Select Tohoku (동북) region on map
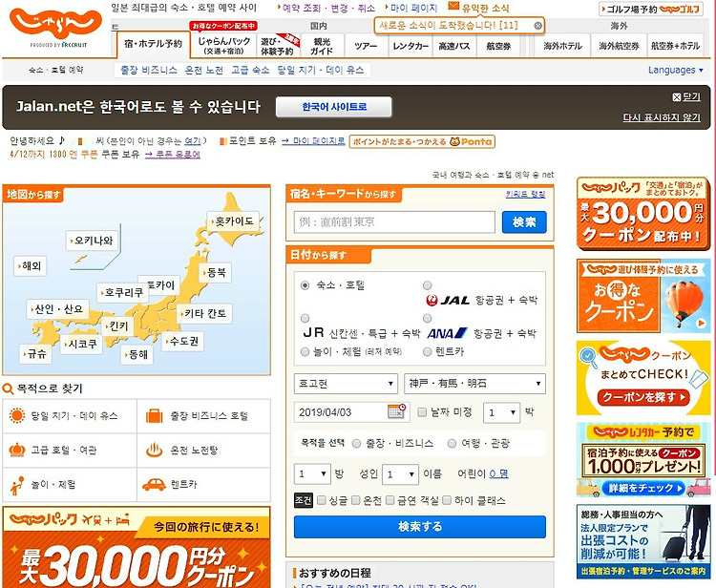Viewport: 716px width, 588px height. coord(216,273)
